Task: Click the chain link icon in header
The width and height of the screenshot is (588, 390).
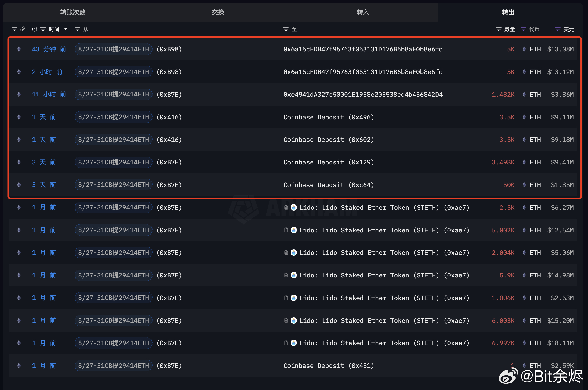Action: point(23,29)
